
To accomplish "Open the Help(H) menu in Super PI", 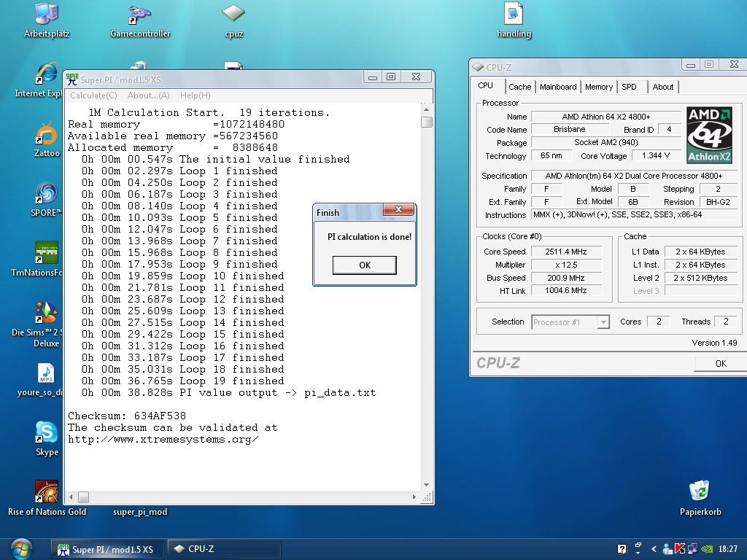I will 195,96.
